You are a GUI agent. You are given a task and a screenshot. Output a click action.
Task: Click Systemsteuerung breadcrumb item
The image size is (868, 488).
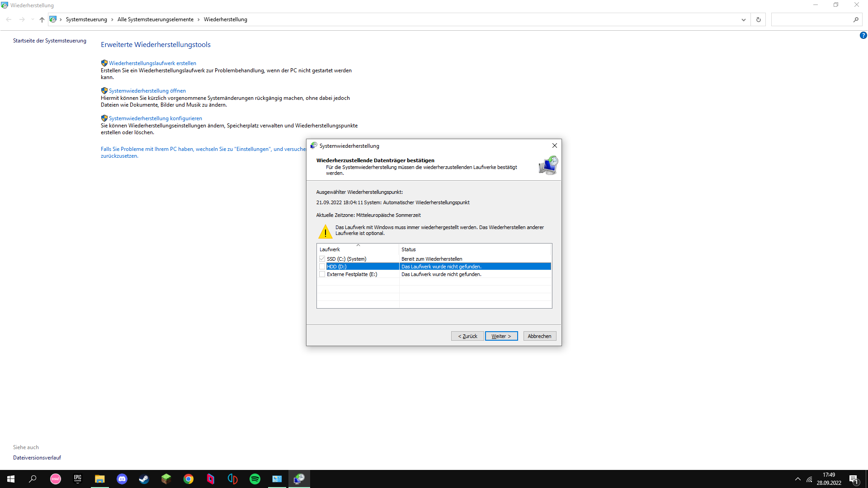click(x=86, y=19)
